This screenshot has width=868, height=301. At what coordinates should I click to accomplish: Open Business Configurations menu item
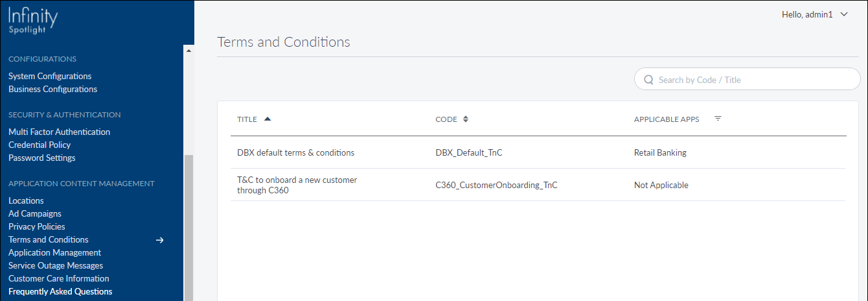[52, 89]
